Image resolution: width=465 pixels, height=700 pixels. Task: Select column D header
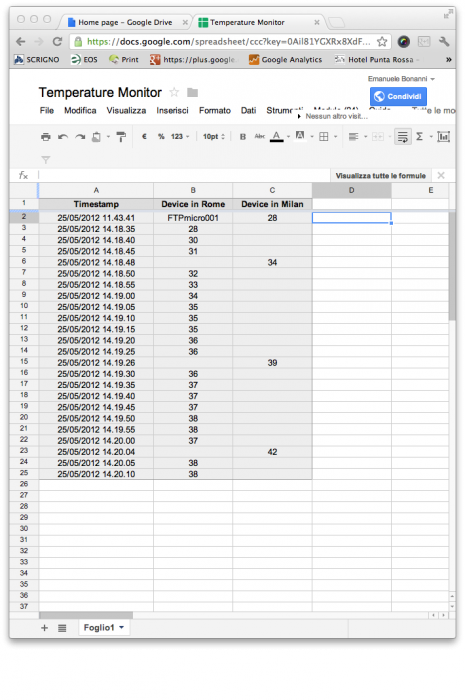tap(352, 190)
